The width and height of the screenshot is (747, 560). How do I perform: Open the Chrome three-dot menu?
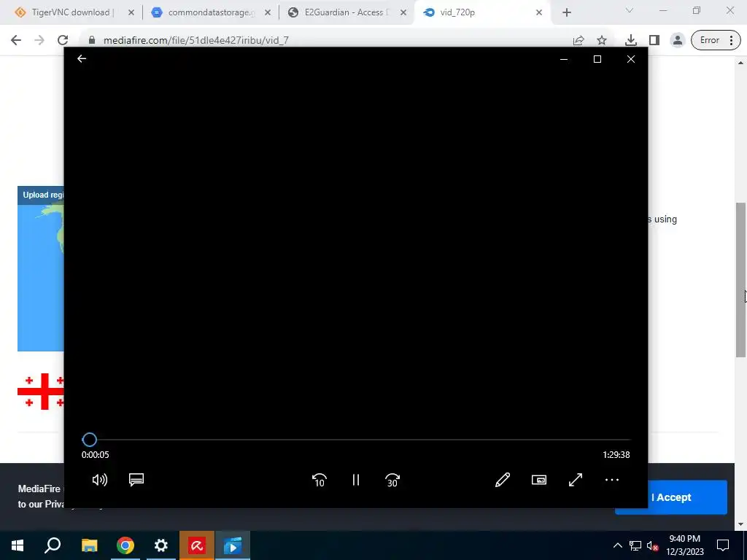point(731,40)
